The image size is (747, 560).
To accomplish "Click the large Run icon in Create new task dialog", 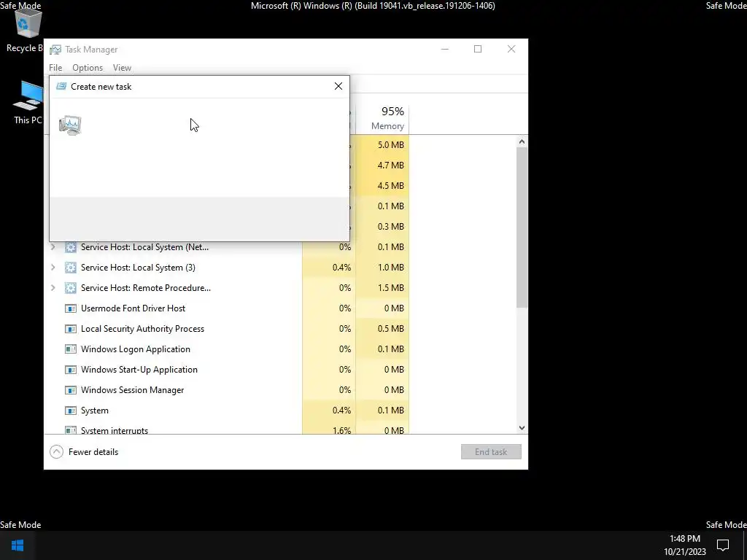I will [70, 125].
